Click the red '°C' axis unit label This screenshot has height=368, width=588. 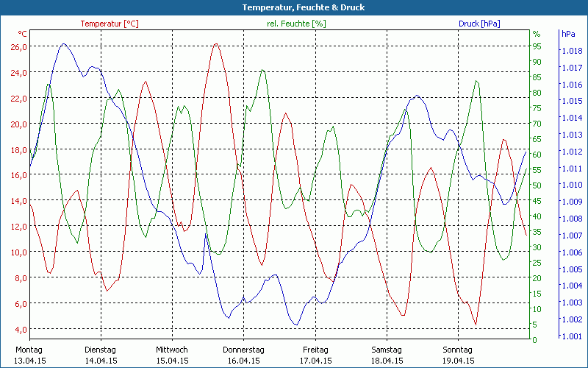click(x=23, y=35)
